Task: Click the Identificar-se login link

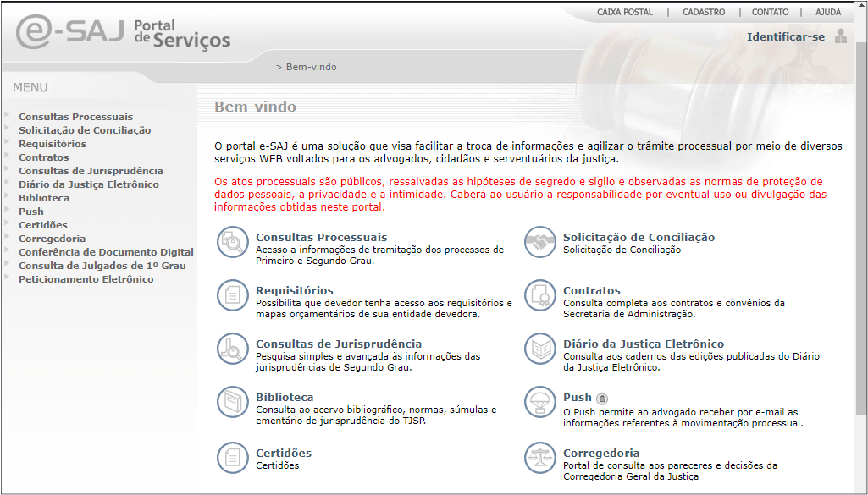Action: click(x=786, y=37)
